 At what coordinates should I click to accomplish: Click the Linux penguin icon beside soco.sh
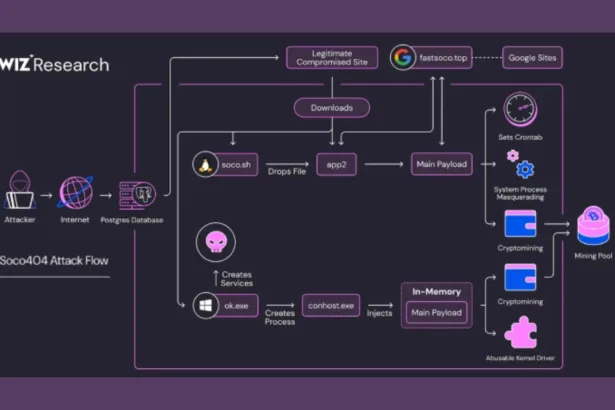pos(205,164)
